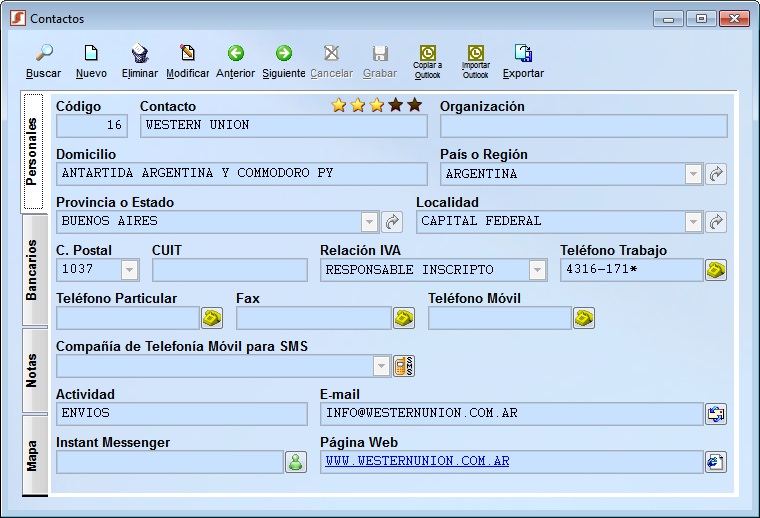
Task: Click the Código field
Action: pyautogui.click(x=92, y=126)
